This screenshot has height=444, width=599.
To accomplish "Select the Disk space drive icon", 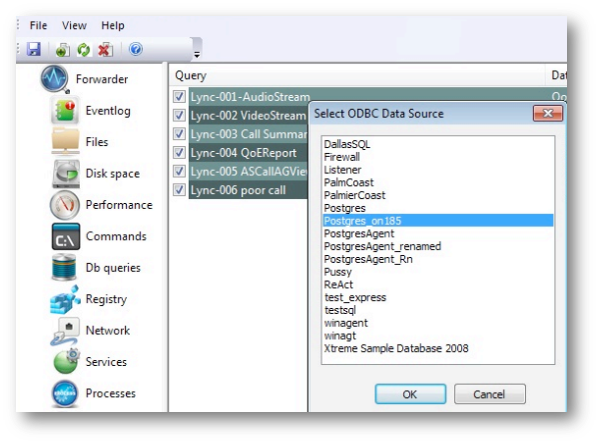I will (66, 174).
